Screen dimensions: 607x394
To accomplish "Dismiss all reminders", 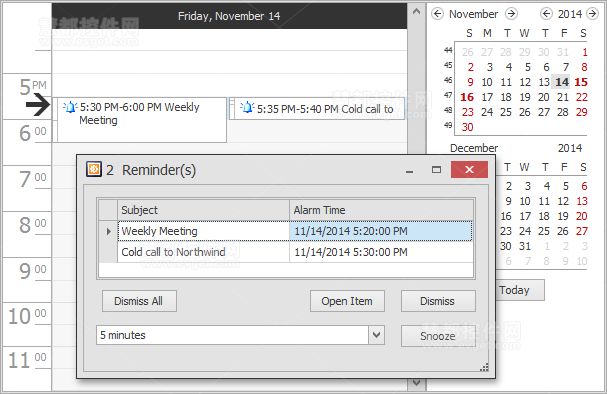I will click(x=139, y=301).
